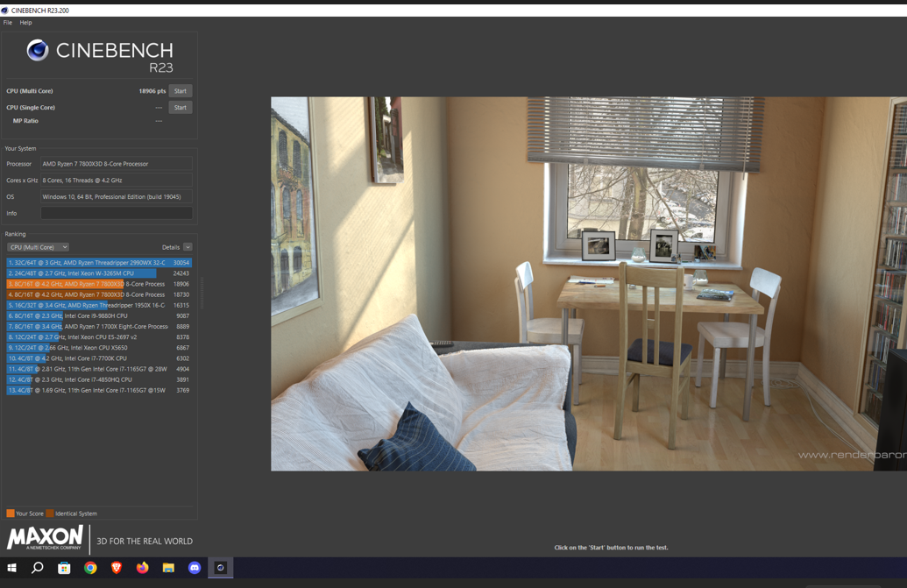Click the Processor field AMD Ryzen 7 7800X3D
Screen dimensions: 907x588
(x=117, y=164)
